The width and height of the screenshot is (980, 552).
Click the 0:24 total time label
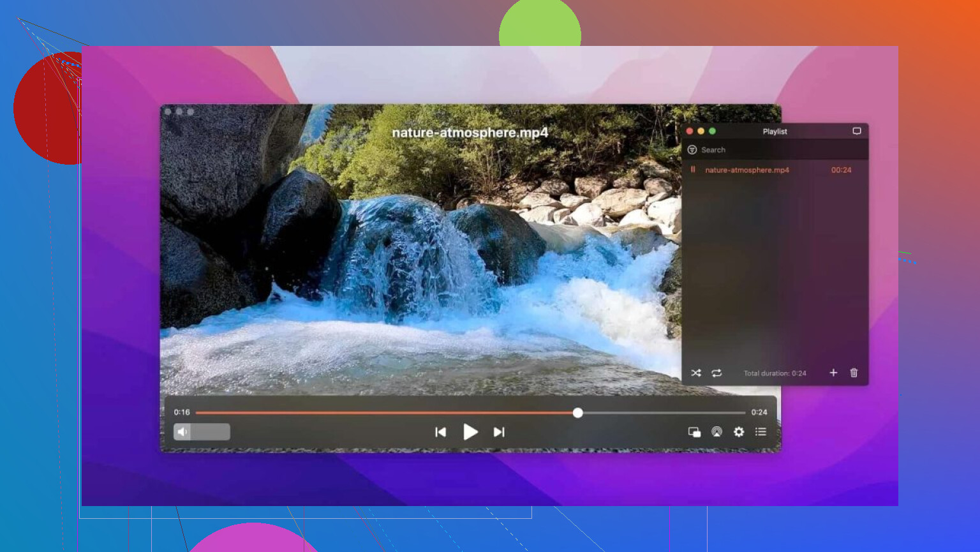click(759, 412)
